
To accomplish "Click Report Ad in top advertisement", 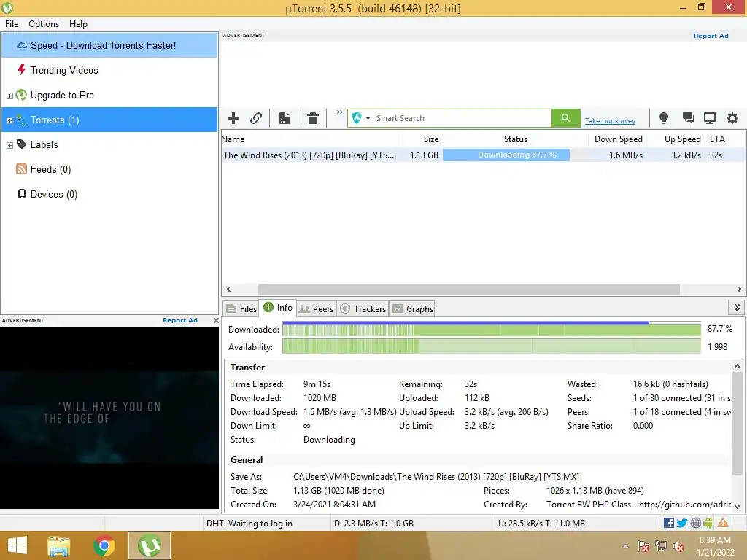I will 711,36.
